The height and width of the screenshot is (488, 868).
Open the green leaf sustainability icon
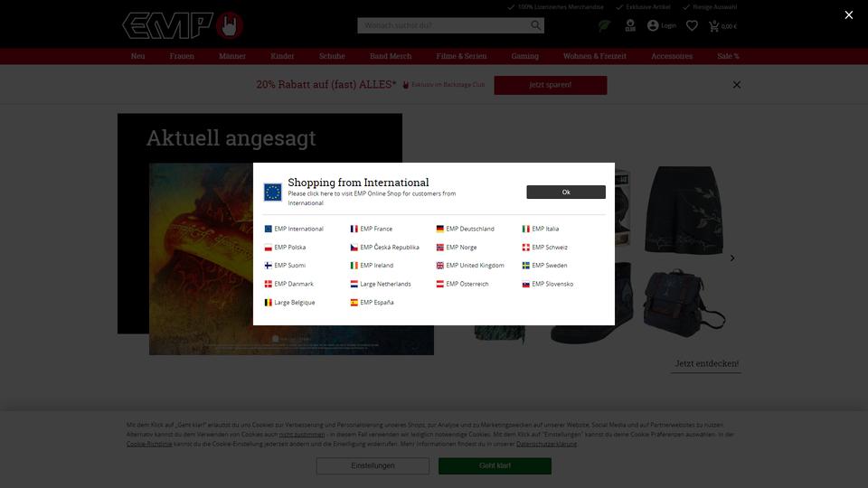[x=604, y=25]
